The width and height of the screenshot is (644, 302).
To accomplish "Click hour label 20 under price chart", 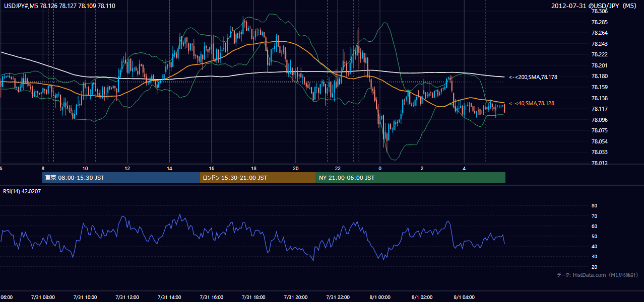I will [x=296, y=169].
